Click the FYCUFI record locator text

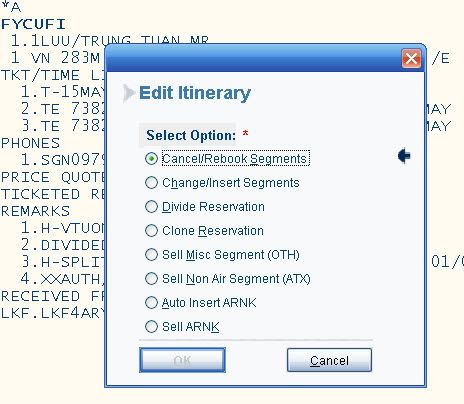33,24
